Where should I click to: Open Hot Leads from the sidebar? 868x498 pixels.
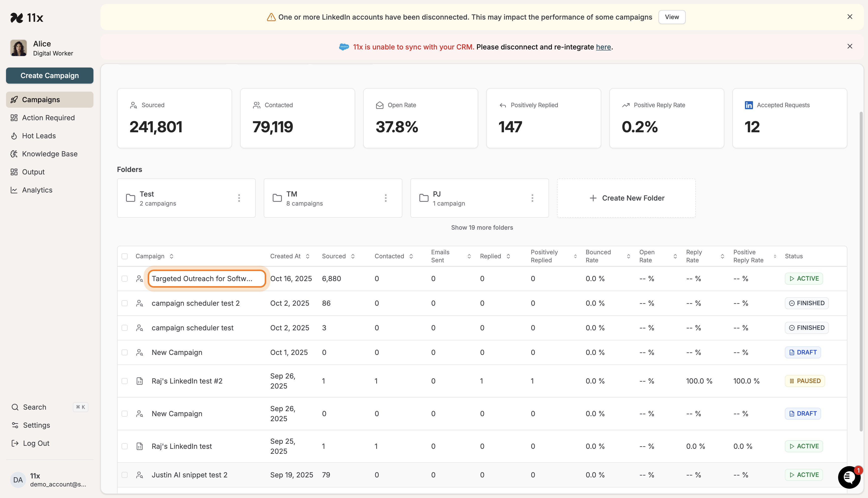39,136
